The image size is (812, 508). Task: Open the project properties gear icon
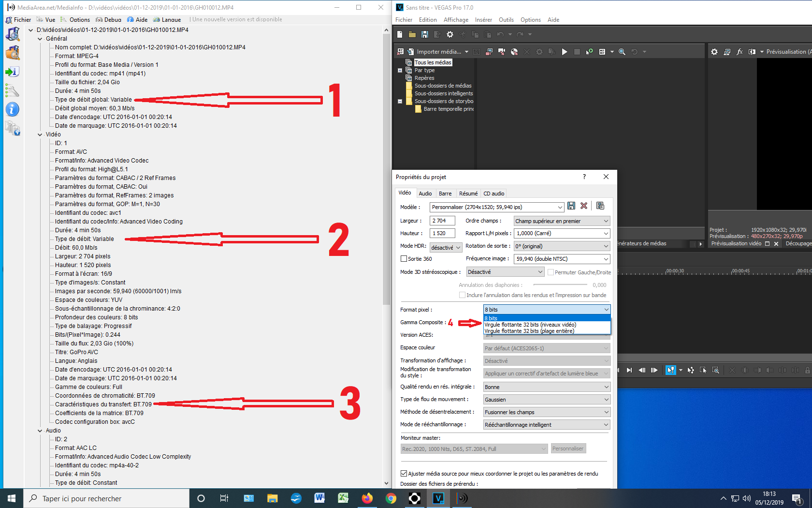coord(450,34)
